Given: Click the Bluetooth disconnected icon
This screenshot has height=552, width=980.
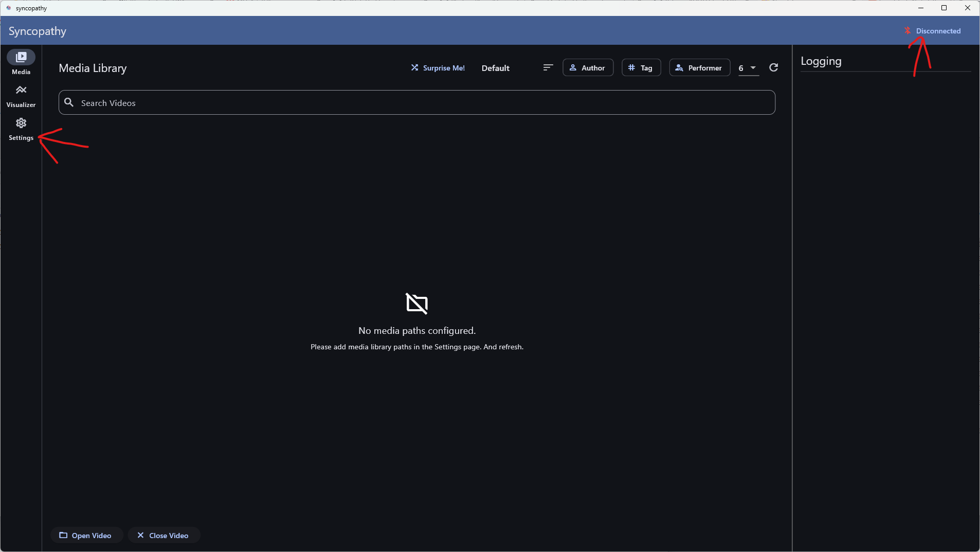Looking at the screenshot, I should coord(908,31).
